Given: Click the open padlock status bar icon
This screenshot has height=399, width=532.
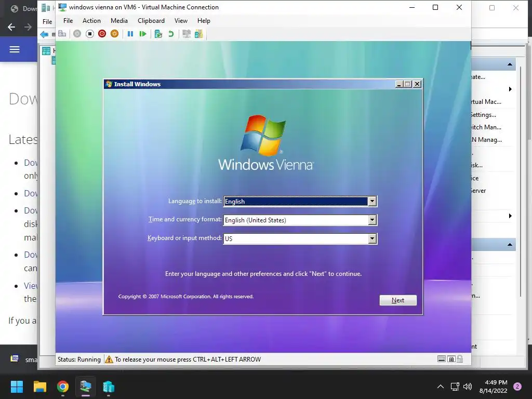Looking at the screenshot, I should coord(460,358).
